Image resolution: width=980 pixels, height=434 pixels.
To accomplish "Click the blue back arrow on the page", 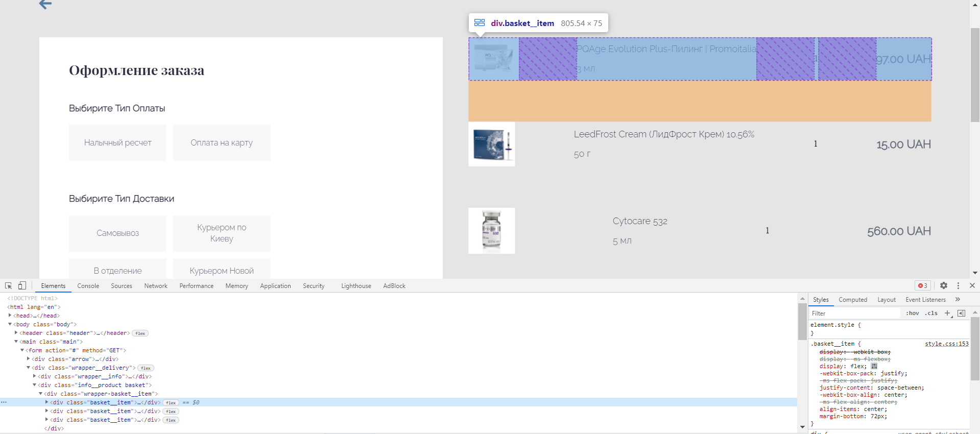I will coord(45,5).
